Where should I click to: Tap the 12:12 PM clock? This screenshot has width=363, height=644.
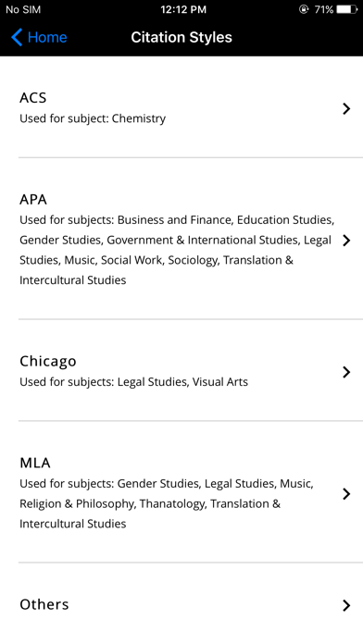[183, 9]
